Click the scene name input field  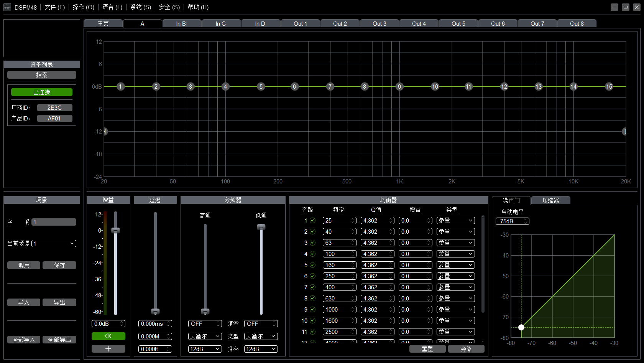[53, 222]
